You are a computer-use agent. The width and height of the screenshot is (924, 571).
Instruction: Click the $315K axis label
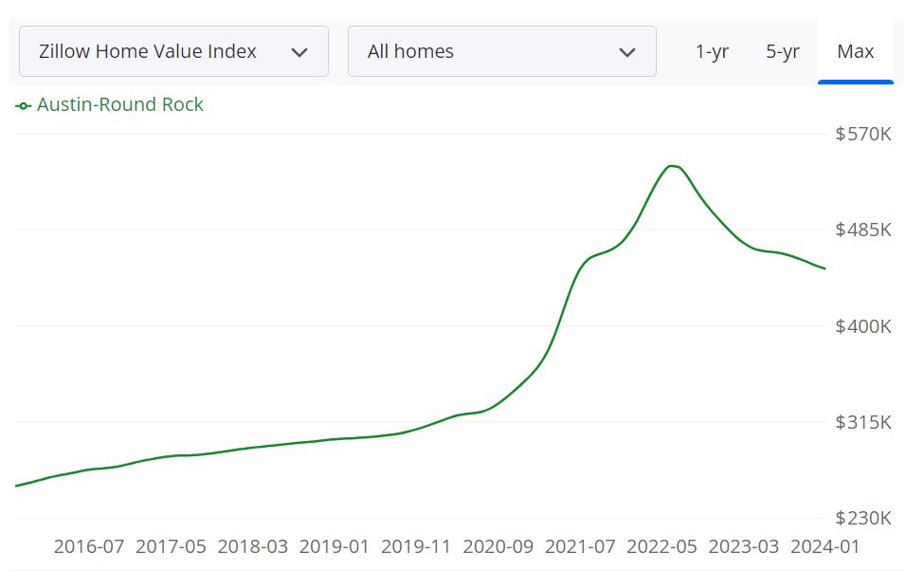tap(862, 422)
